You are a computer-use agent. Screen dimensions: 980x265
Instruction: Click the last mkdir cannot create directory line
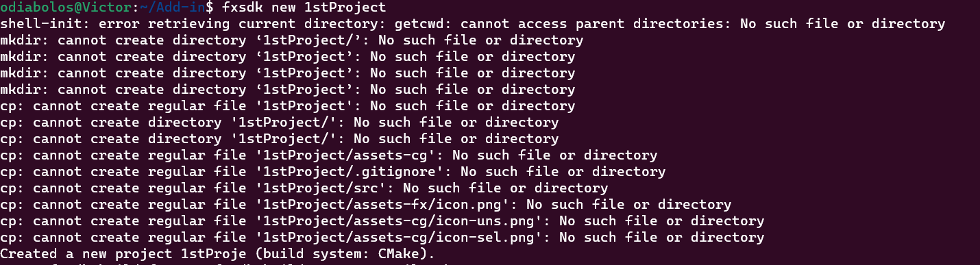tap(288, 90)
